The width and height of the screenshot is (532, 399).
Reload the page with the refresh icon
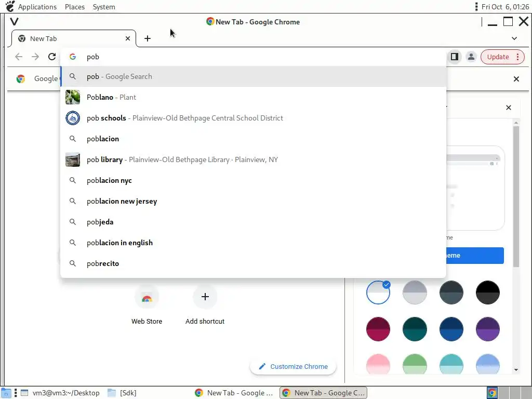(x=52, y=57)
